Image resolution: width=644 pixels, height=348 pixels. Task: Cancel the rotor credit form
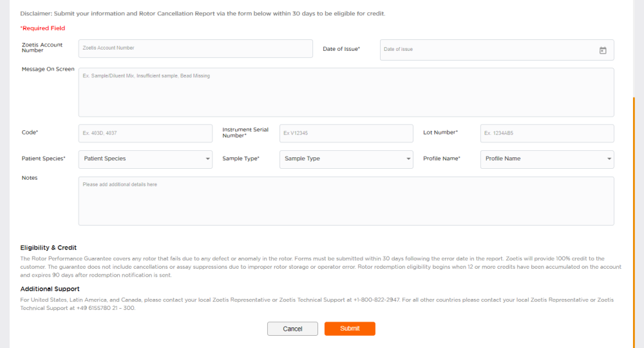(x=292, y=329)
